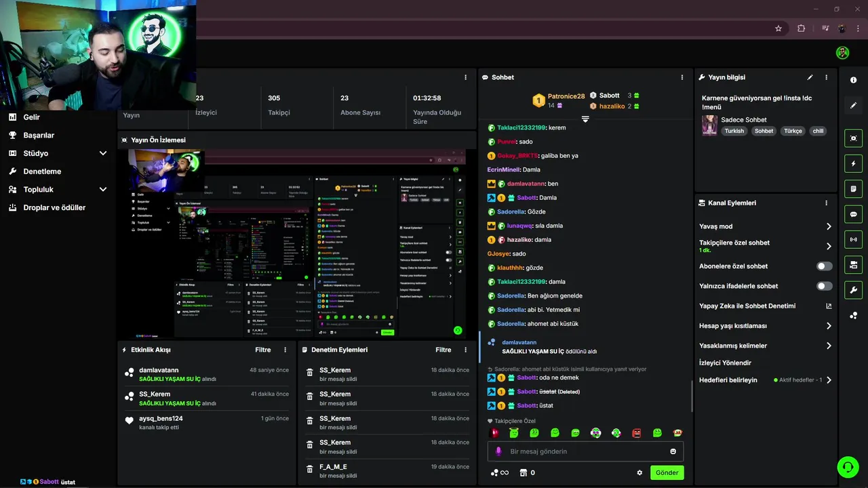Screen dimensions: 868x488
Task: Open the Sohbet panel three-dot menu
Action: (682, 77)
